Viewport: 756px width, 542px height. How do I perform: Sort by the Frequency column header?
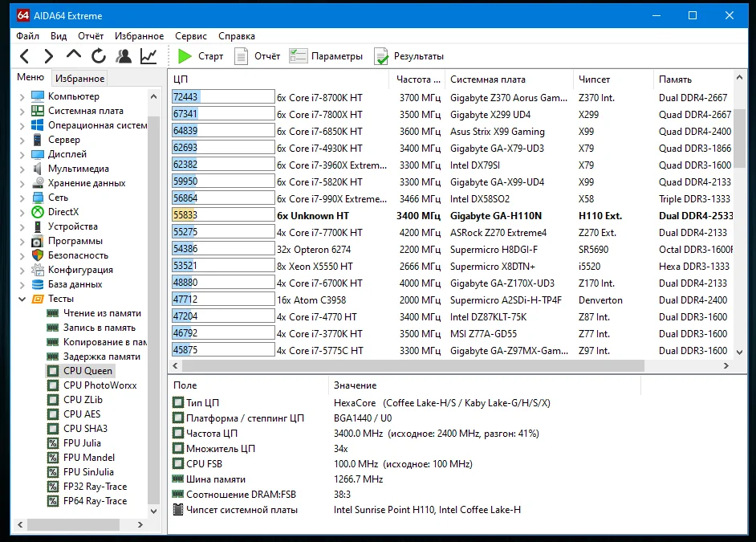418,79
